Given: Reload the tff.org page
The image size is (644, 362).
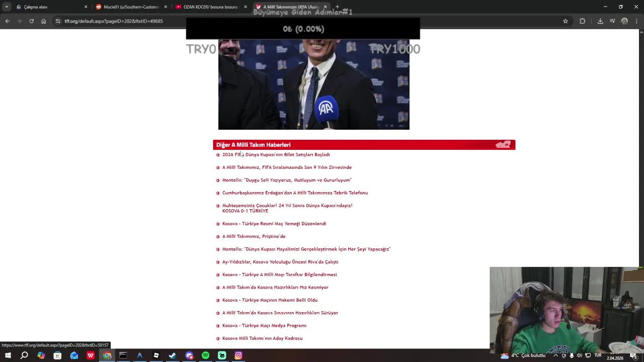Looking at the screenshot, I should pyautogui.click(x=31, y=21).
